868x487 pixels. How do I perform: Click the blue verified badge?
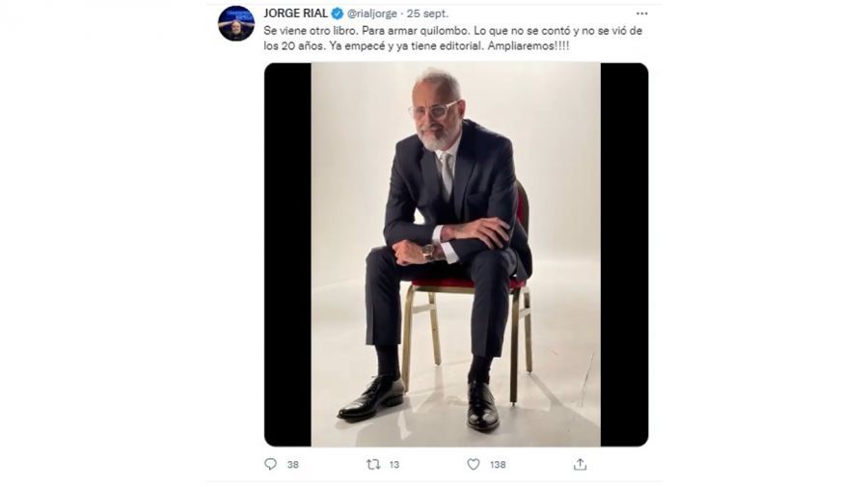point(337,14)
